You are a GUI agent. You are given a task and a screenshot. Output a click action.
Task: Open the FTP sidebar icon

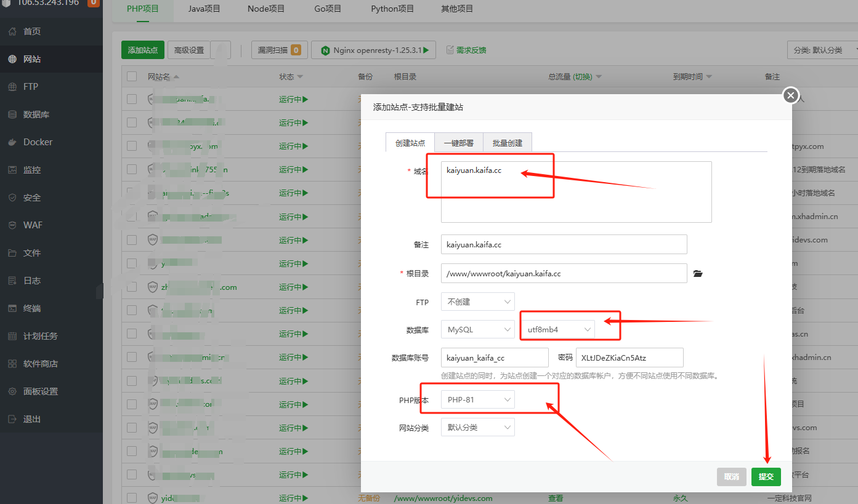tap(12, 87)
